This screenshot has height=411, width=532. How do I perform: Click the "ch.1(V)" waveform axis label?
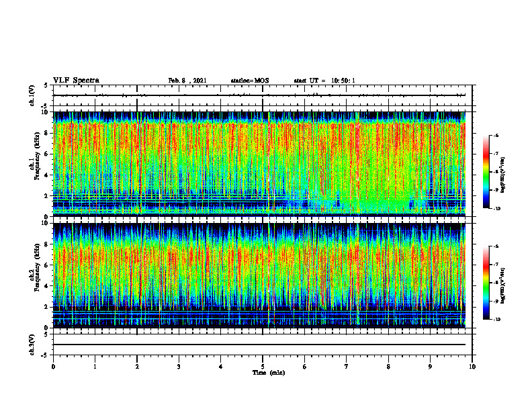click(32, 95)
